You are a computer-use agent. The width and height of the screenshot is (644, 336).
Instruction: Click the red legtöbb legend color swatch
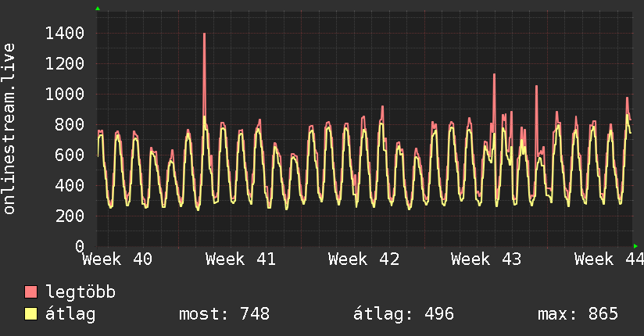coord(30,291)
